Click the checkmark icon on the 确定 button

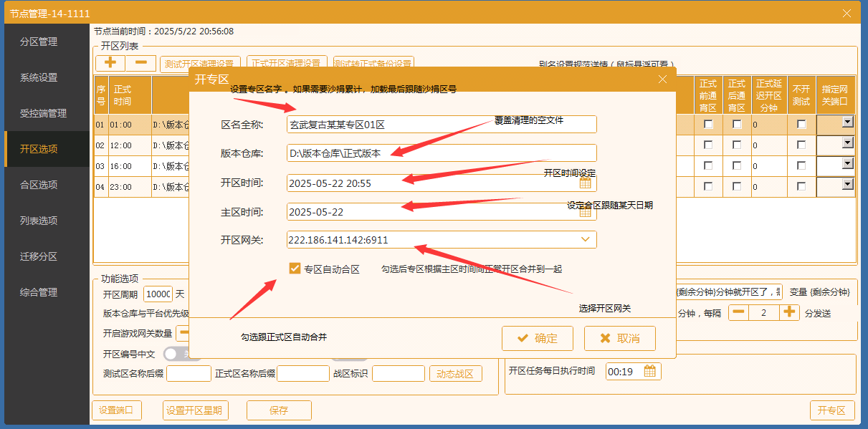click(522, 338)
